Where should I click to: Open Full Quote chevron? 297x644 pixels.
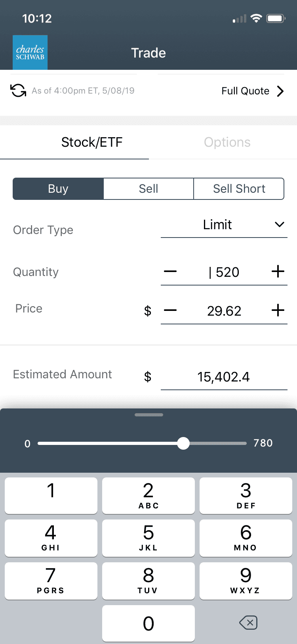(280, 91)
